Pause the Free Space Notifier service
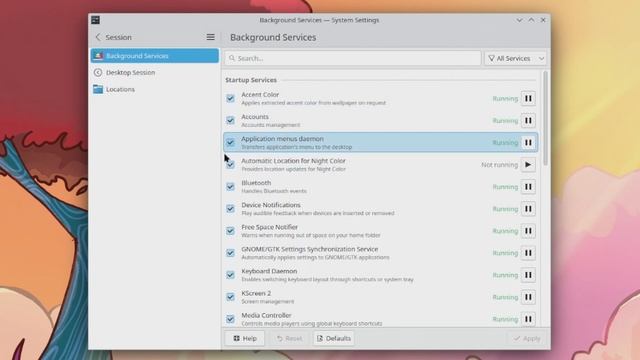This screenshot has height=360, width=640. pyautogui.click(x=528, y=231)
